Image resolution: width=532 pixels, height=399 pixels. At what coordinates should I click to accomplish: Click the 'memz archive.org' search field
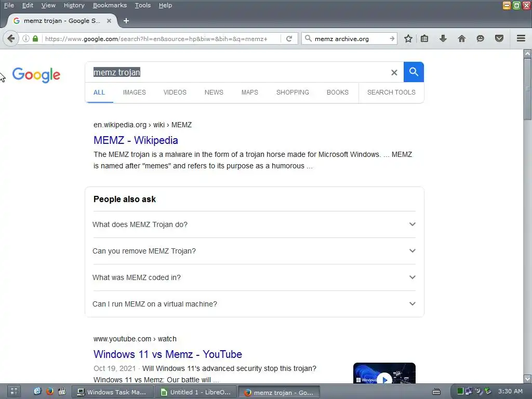350,38
